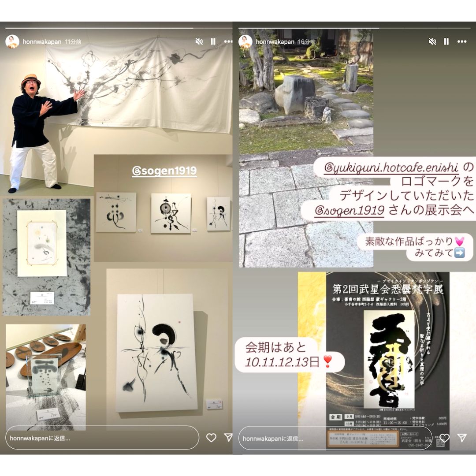Unmute sound on the right story
This screenshot has height=476, width=476.
click(x=432, y=41)
